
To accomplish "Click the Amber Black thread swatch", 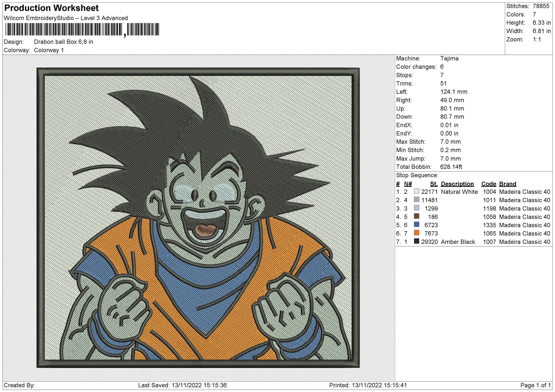I will [416, 241].
